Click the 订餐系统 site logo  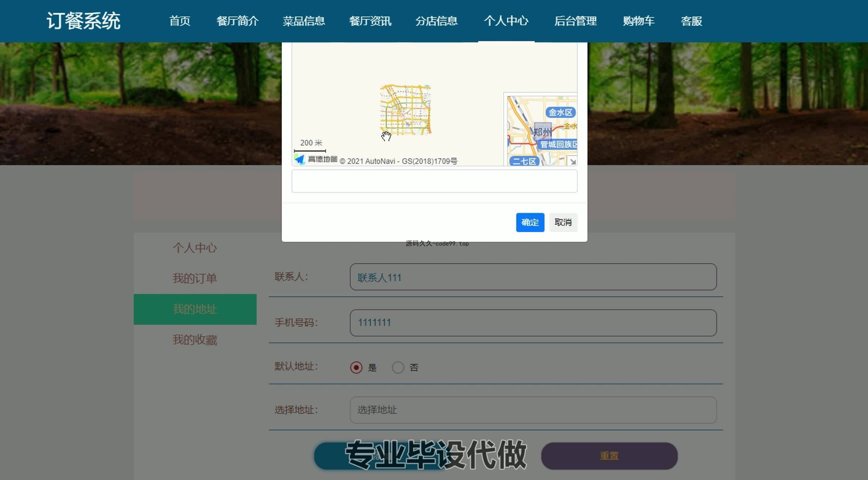coord(83,21)
